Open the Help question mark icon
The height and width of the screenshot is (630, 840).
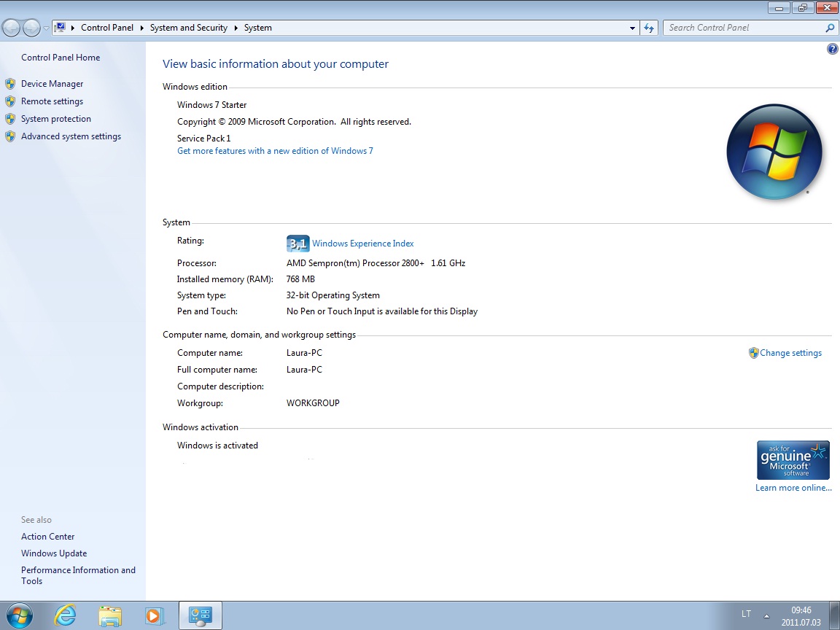(x=833, y=49)
